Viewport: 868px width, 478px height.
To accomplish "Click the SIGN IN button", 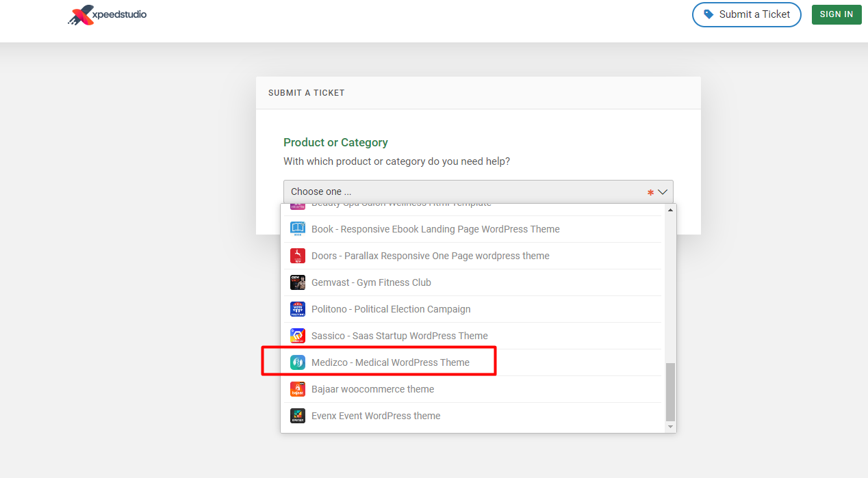I will tap(837, 14).
